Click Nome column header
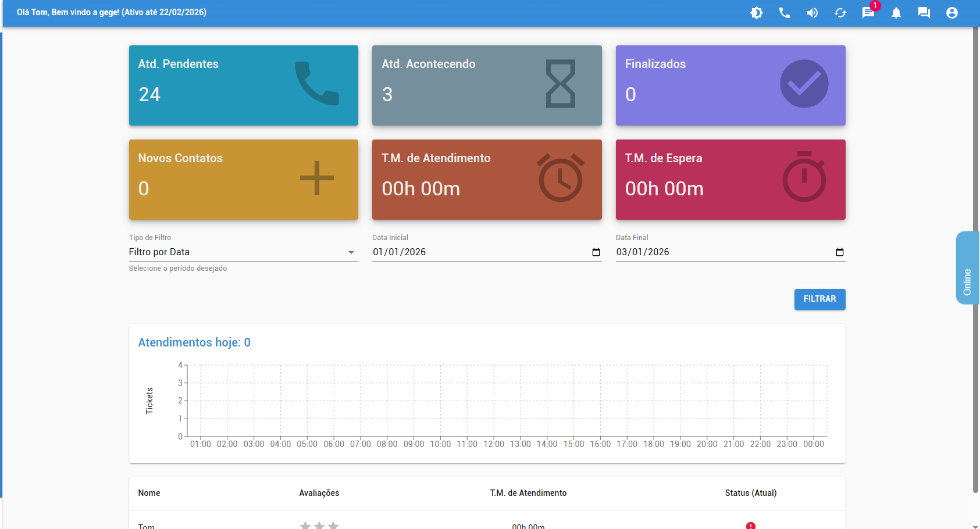Viewport: 980px width, 529px height. pyautogui.click(x=149, y=493)
